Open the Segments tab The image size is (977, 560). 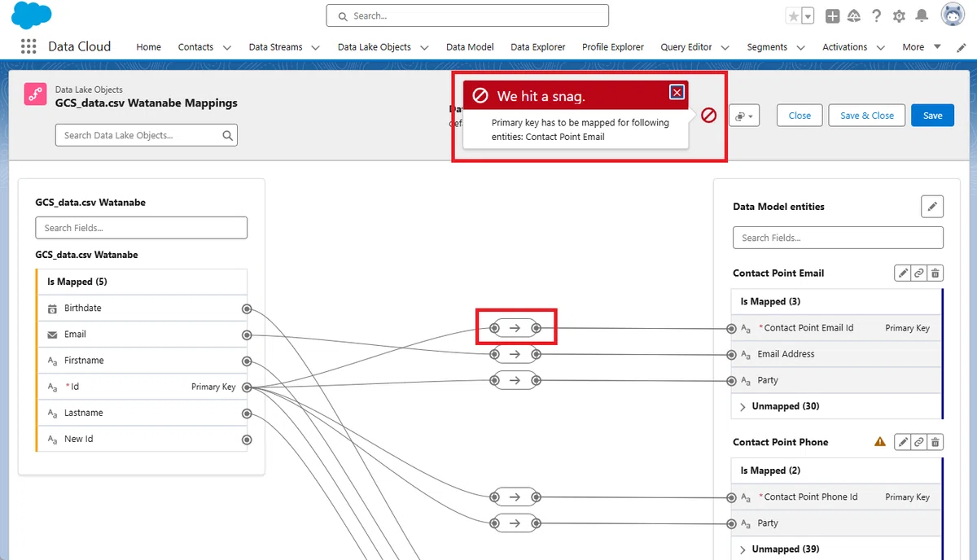tap(767, 47)
